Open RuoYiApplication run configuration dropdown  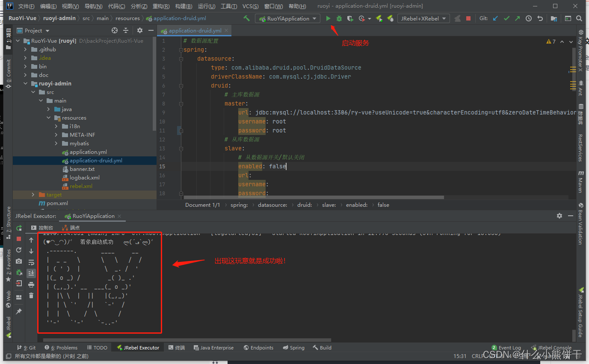point(288,18)
